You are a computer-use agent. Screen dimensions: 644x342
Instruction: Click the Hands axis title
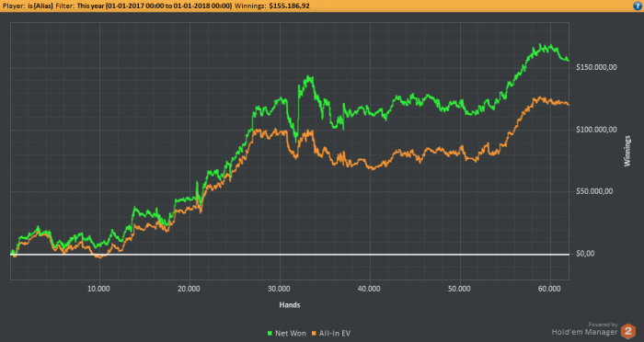pos(290,305)
